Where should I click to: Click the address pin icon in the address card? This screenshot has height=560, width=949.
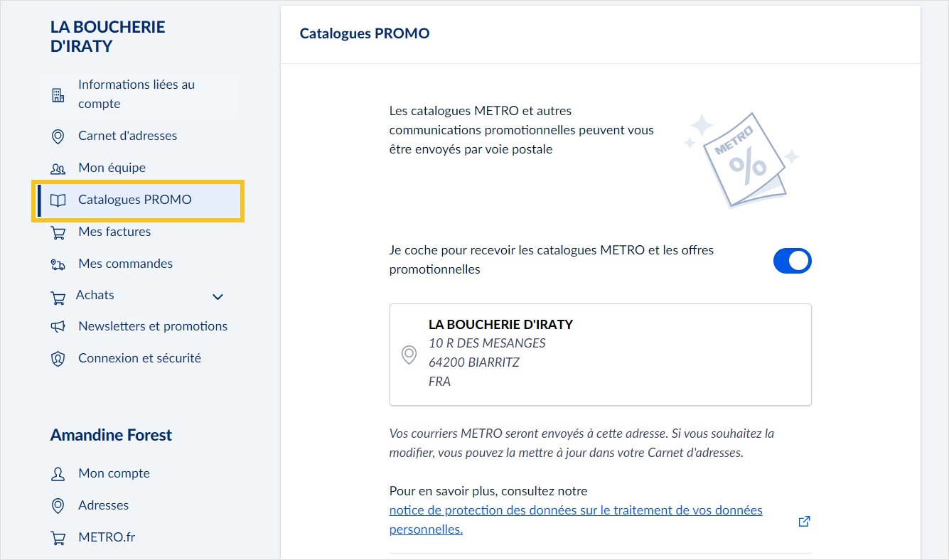409,354
